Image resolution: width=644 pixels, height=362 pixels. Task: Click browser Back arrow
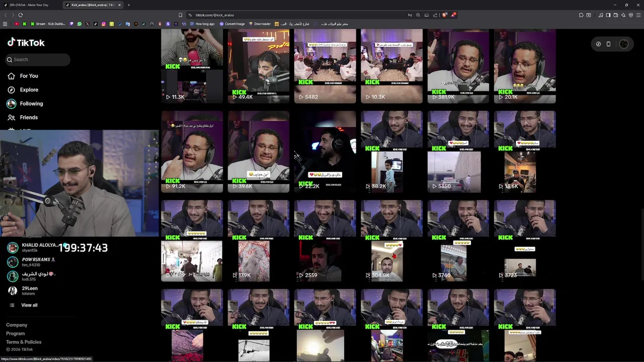pos(6,15)
